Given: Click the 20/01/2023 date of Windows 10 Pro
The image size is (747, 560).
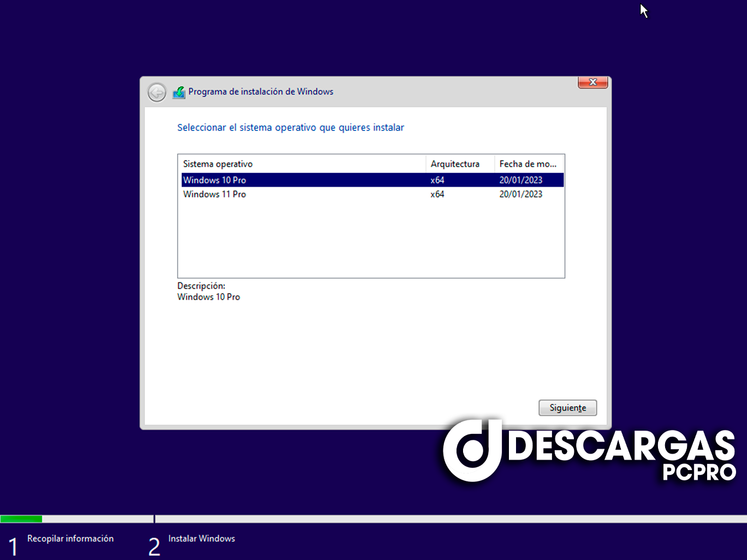Looking at the screenshot, I should coord(520,180).
